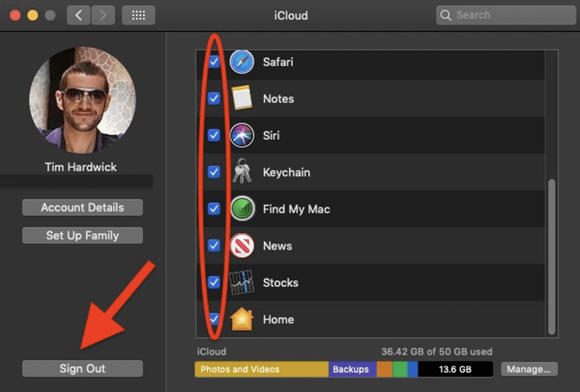Open Show All preferences grid icon
The width and height of the screenshot is (580, 392).
tap(138, 14)
